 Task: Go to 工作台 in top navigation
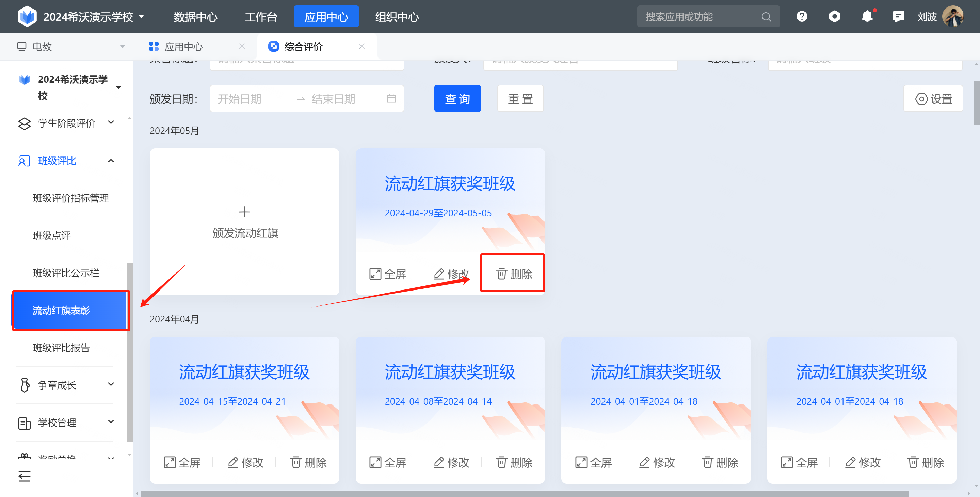(261, 17)
